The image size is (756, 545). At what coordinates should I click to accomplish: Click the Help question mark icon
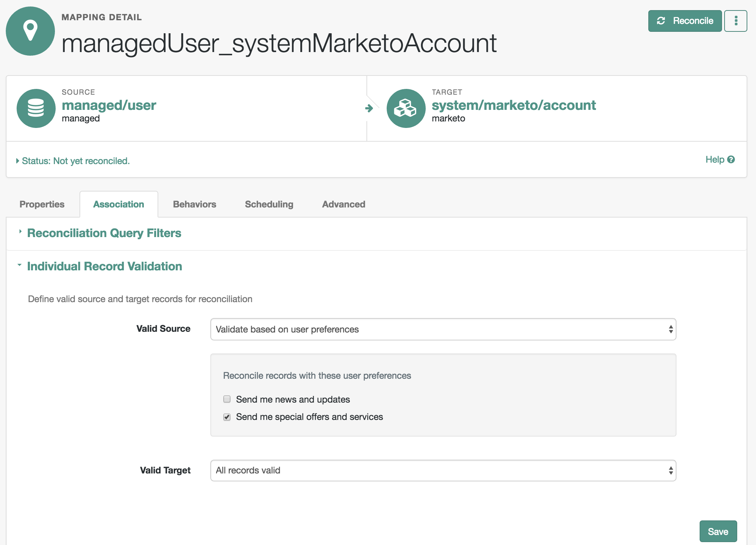(x=731, y=159)
